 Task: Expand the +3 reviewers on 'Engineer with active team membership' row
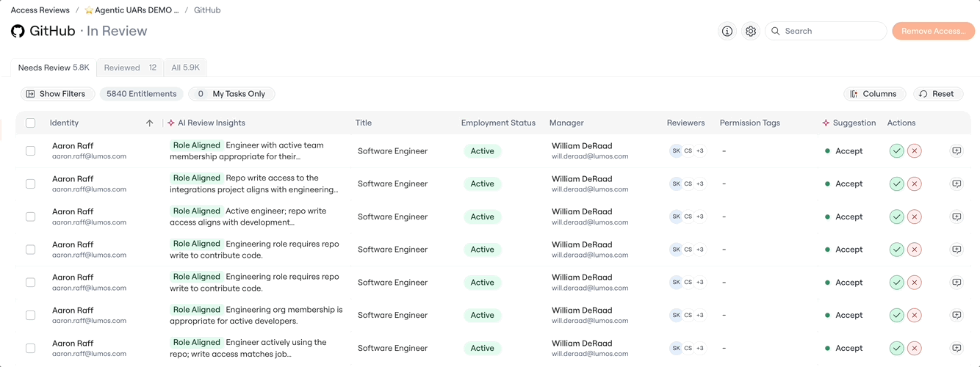700,151
